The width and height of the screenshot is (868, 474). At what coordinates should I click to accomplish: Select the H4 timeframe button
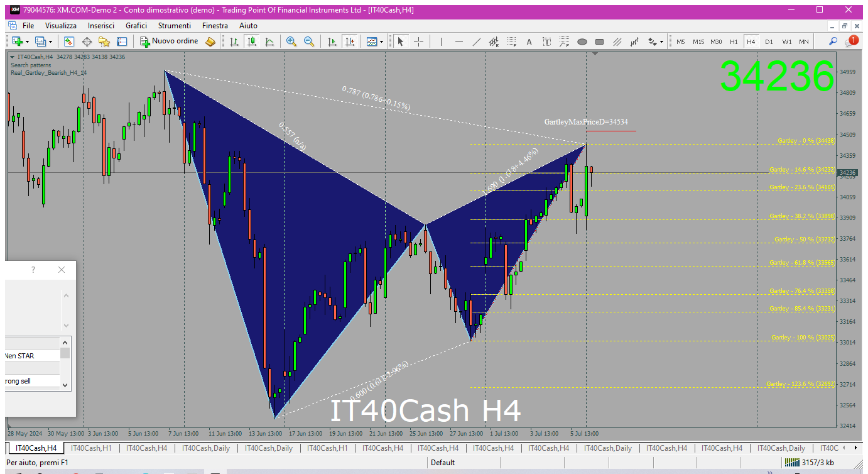coord(751,41)
